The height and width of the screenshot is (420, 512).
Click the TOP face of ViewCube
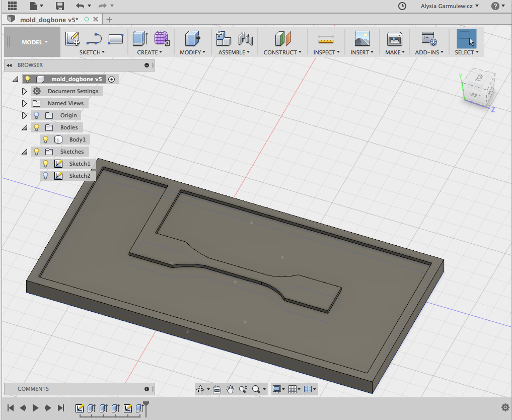click(479, 78)
